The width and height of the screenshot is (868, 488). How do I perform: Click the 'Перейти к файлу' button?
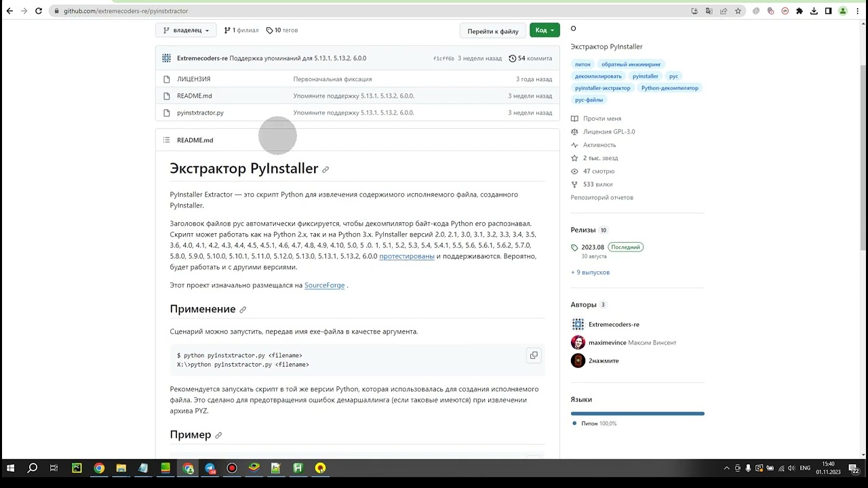point(492,31)
